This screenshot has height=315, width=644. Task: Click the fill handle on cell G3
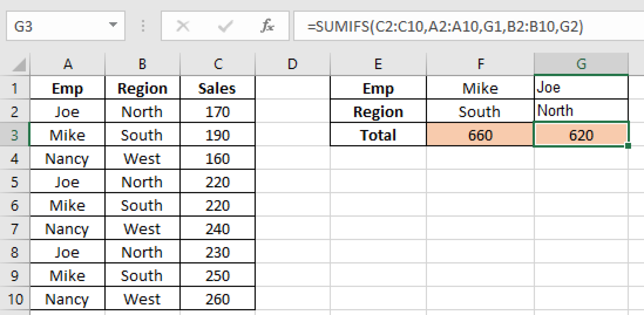628,145
